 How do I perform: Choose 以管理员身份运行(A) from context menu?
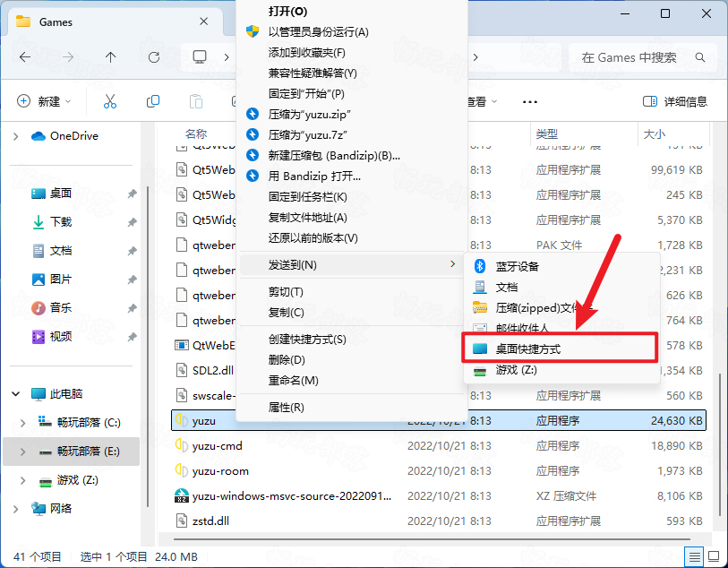pyautogui.click(x=352, y=32)
